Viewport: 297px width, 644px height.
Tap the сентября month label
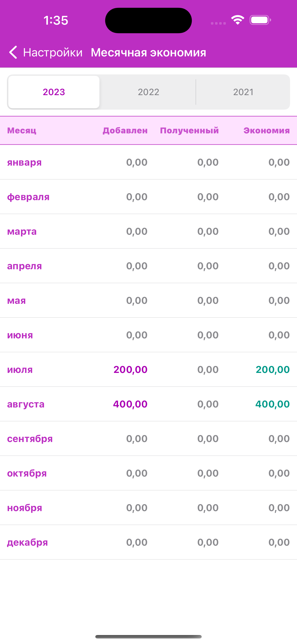click(30, 439)
